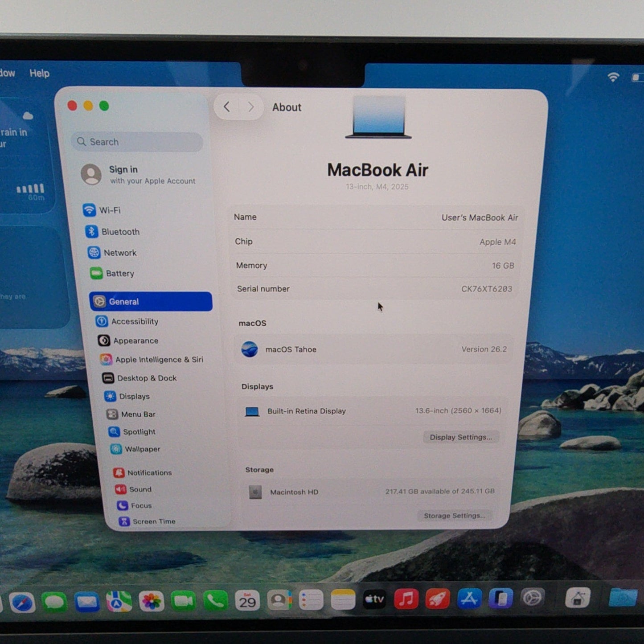Click the serial number "CK76XT6203"
The height and width of the screenshot is (644, 644).
click(x=487, y=289)
